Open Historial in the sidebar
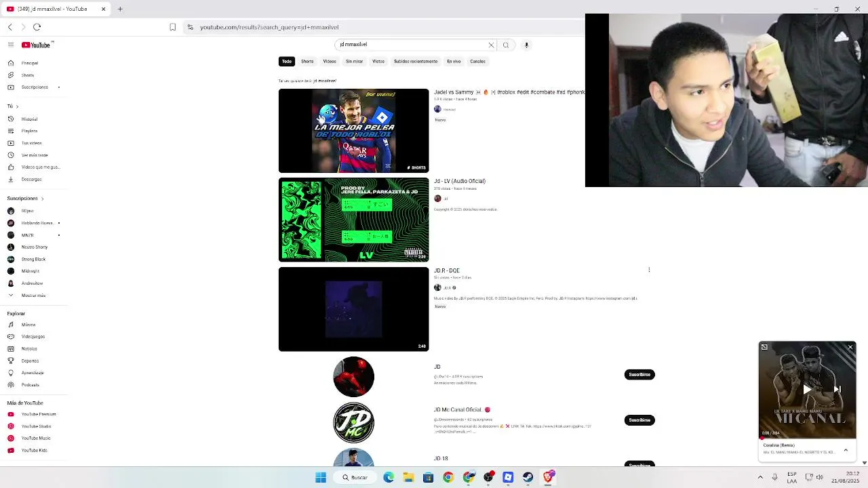Viewport: 868px width, 488px height. [x=29, y=119]
